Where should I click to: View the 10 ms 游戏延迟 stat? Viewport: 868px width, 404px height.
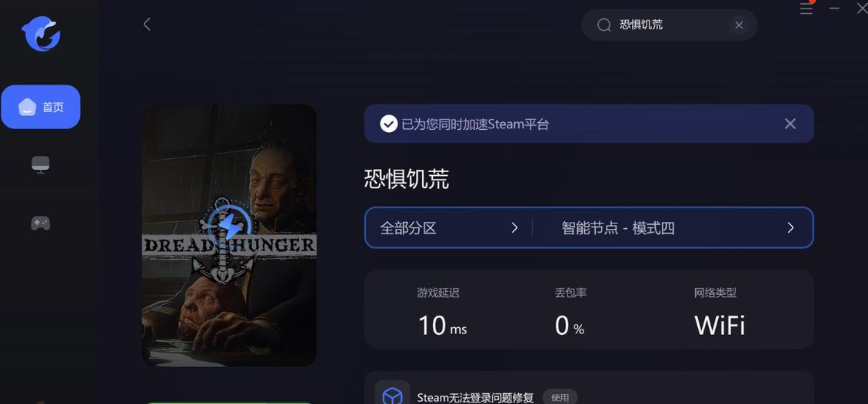[x=441, y=313]
